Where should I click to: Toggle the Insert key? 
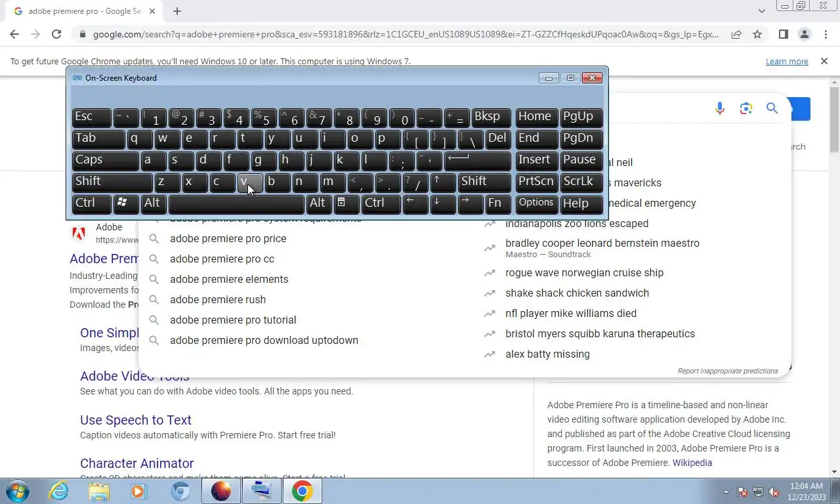click(x=537, y=161)
